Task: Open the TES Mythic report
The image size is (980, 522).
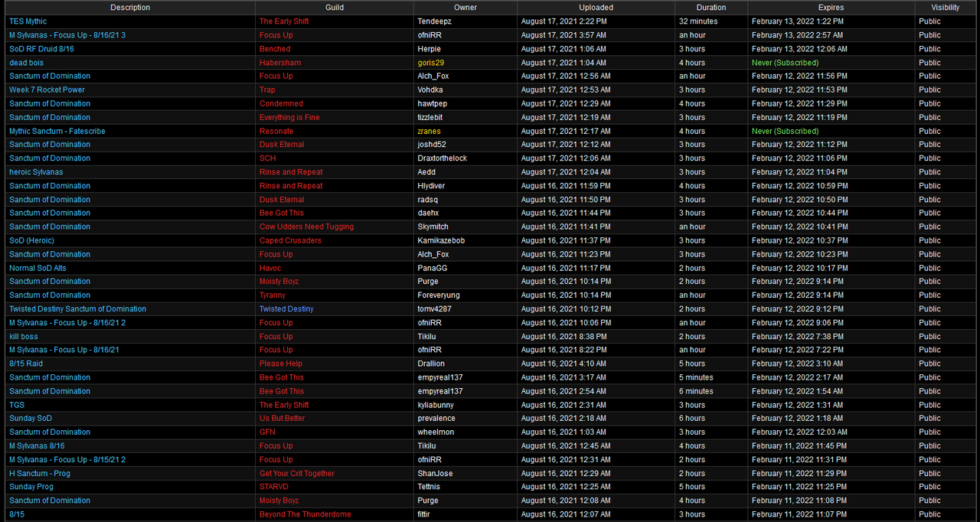Action: pos(28,21)
